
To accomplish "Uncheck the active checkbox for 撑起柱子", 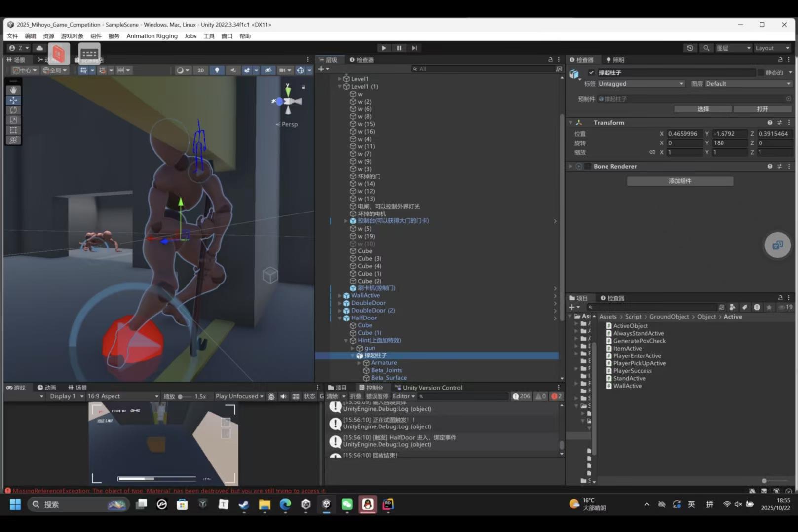I will 591,72.
